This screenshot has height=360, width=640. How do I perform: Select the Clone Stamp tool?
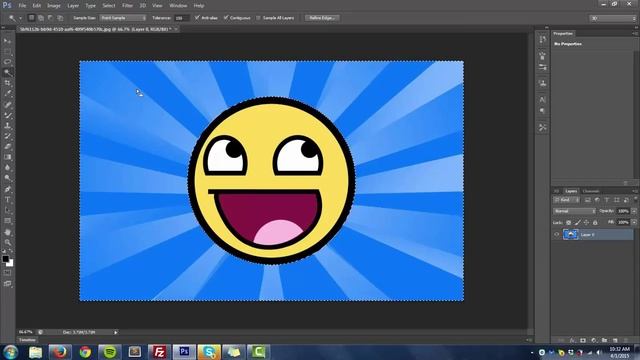point(7,126)
